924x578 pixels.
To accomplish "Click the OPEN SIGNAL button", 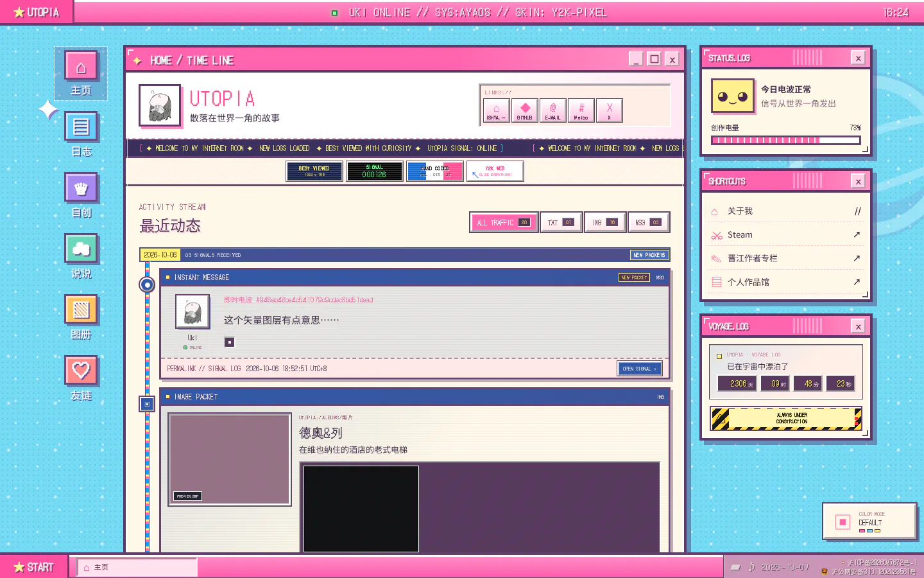I will point(639,369).
